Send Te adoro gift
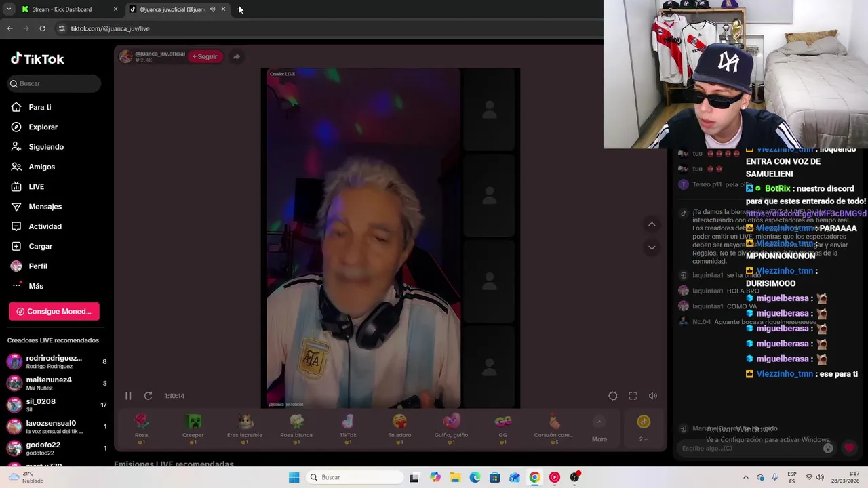 399,429
